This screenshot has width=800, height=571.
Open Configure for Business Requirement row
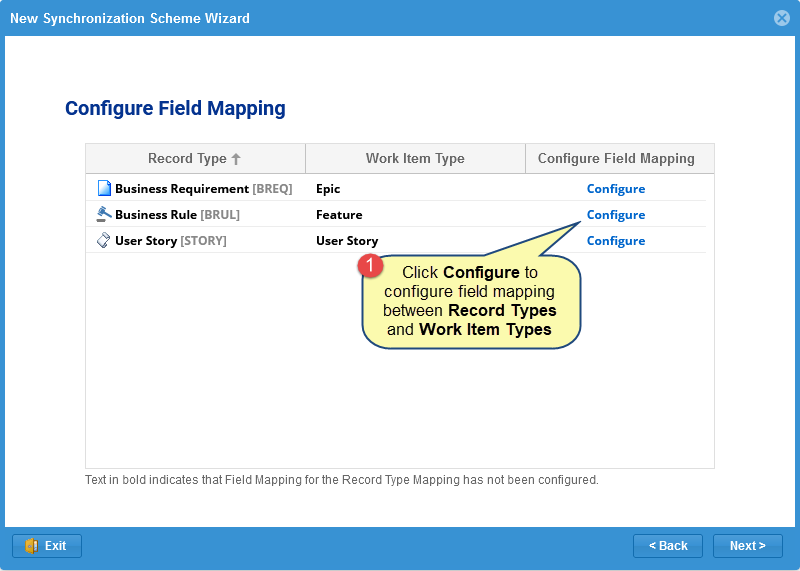[615, 189]
